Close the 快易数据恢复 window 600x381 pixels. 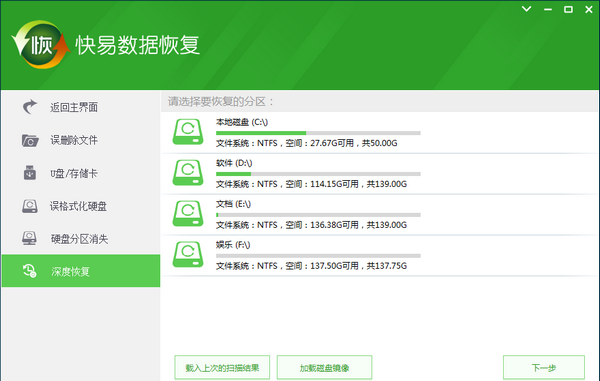589,9
